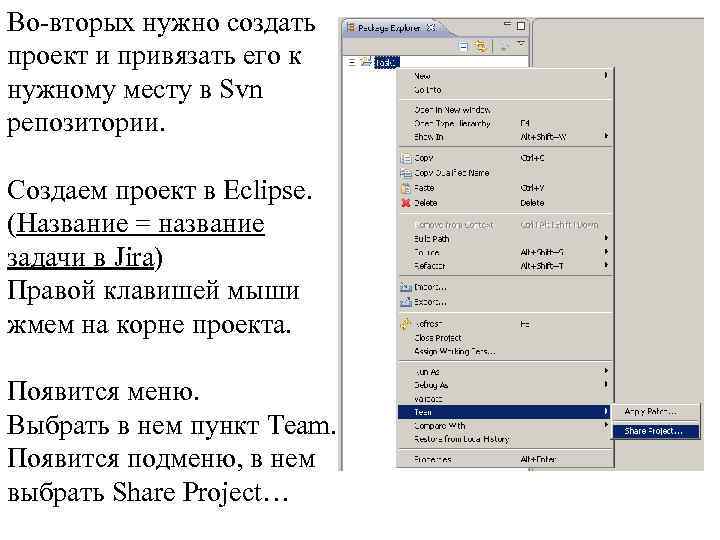Select Go Into from context menu
Viewport: 720px width, 540px height.
(506, 90)
